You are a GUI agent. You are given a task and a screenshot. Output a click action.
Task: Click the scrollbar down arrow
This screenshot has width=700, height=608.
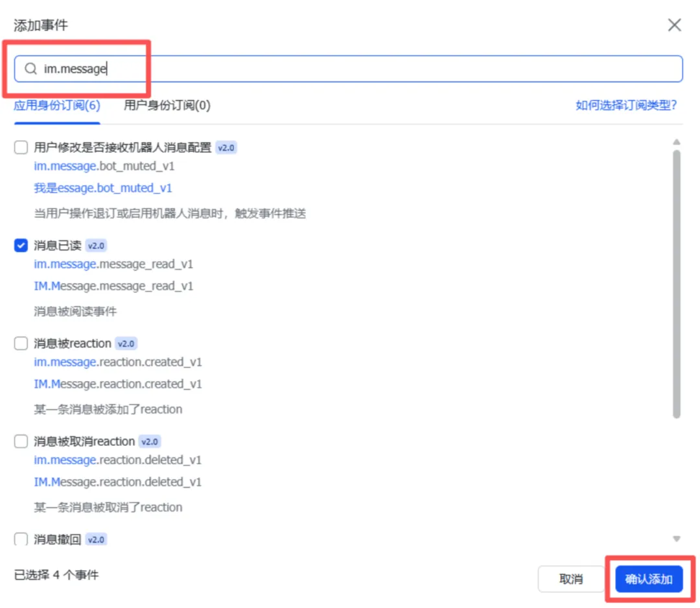coord(676,539)
